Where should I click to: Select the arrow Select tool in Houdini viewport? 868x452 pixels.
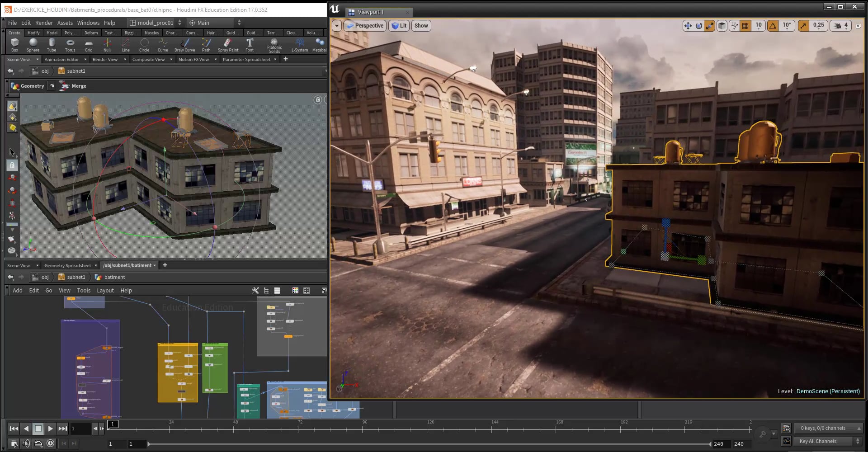pyautogui.click(x=12, y=152)
